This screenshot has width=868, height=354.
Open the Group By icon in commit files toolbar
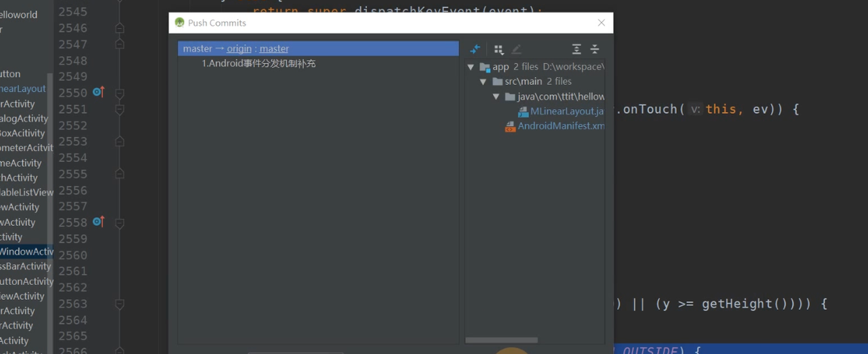[x=499, y=50]
